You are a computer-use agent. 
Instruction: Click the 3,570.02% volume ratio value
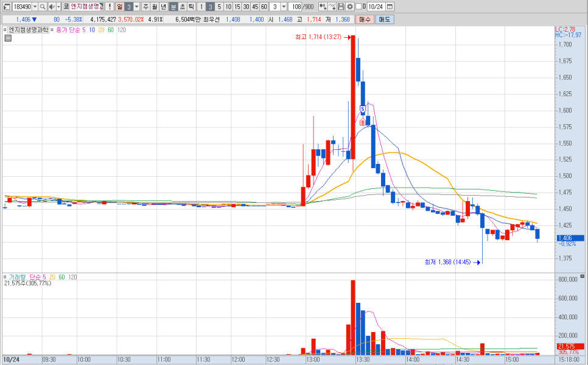(x=131, y=19)
